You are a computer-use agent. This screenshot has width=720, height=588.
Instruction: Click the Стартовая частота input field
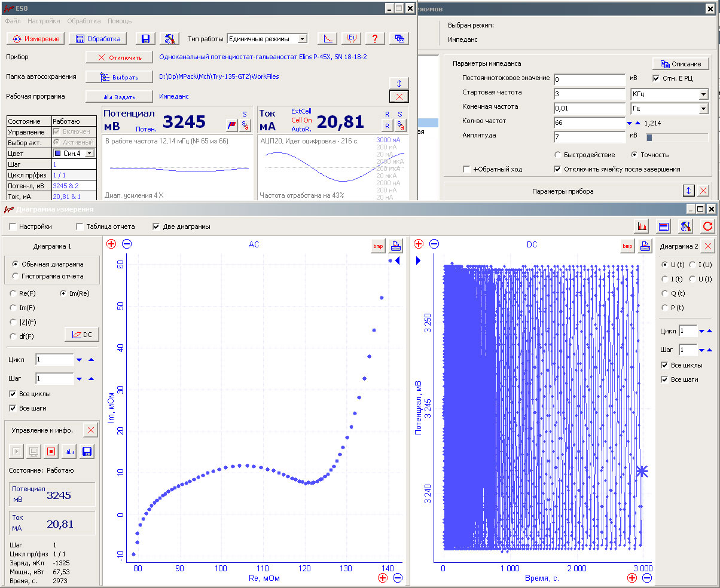pyautogui.click(x=589, y=94)
